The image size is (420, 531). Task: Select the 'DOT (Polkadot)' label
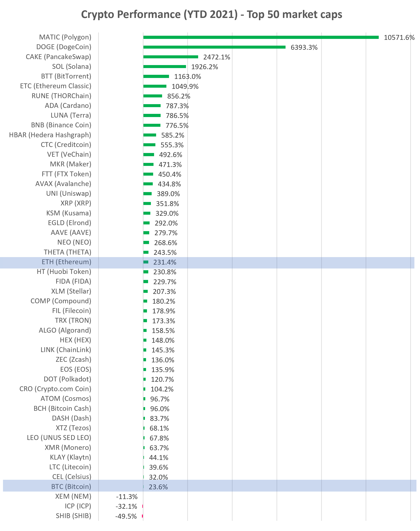tap(67, 379)
